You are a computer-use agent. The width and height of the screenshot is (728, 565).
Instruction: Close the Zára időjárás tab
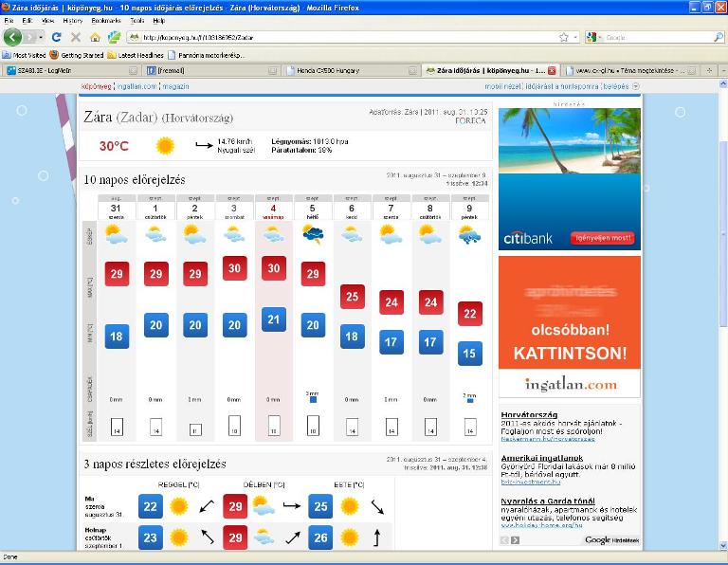[552, 70]
